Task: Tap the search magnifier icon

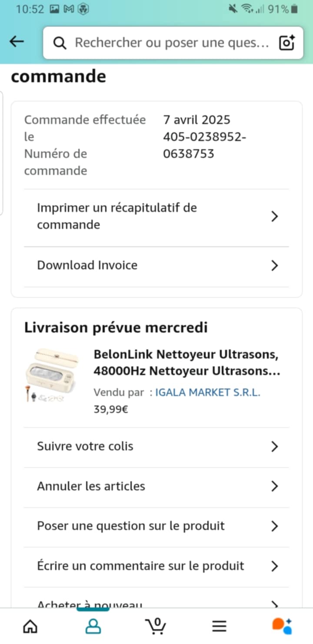Action: (x=60, y=43)
